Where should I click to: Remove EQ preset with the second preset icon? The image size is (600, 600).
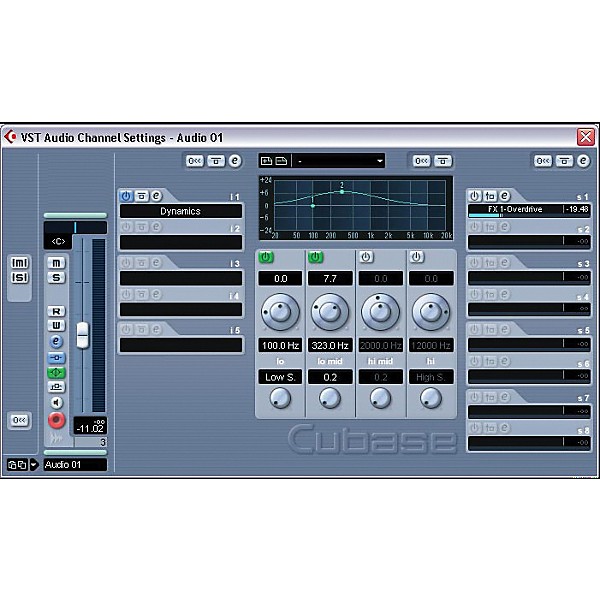coord(281,161)
